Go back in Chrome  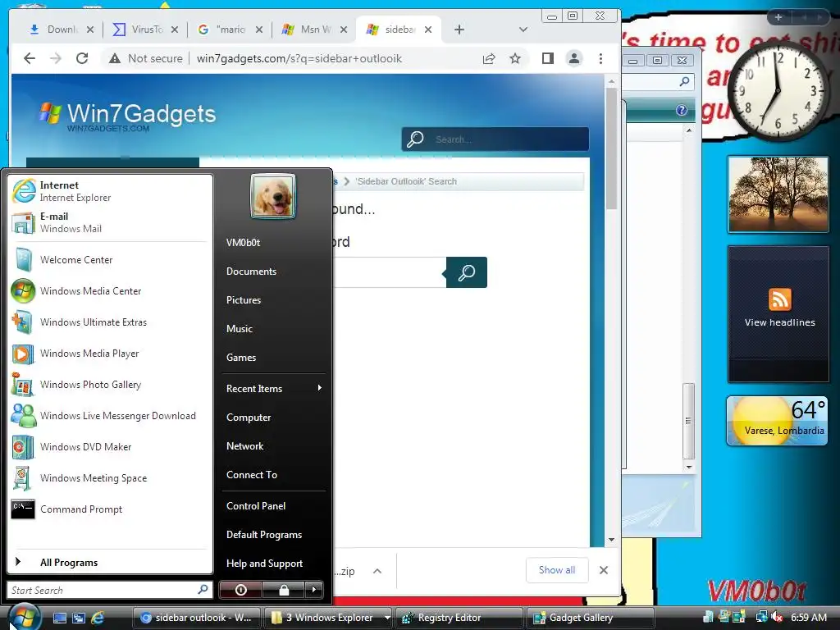[30, 58]
